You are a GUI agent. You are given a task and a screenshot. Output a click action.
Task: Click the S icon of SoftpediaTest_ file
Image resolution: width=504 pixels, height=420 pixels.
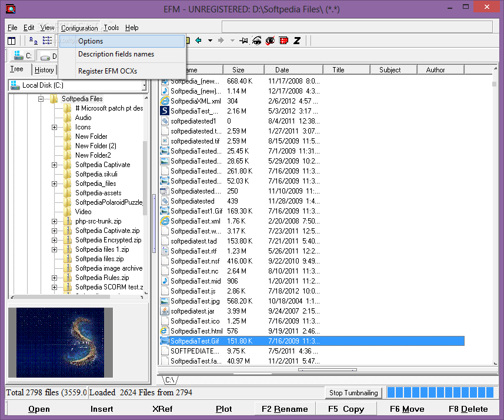tap(165, 111)
